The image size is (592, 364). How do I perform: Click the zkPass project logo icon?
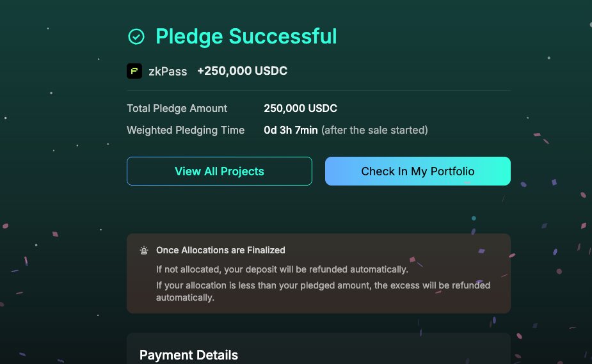click(x=134, y=71)
